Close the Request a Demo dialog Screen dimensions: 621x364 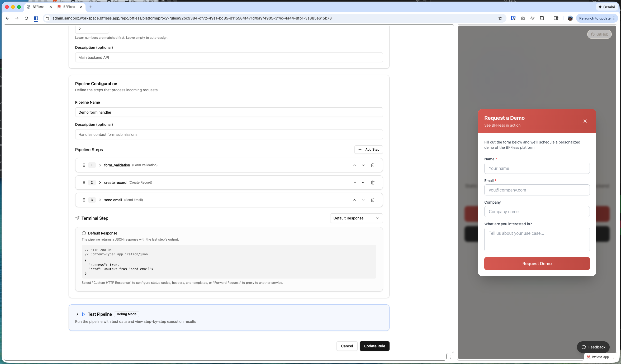click(585, 121)
